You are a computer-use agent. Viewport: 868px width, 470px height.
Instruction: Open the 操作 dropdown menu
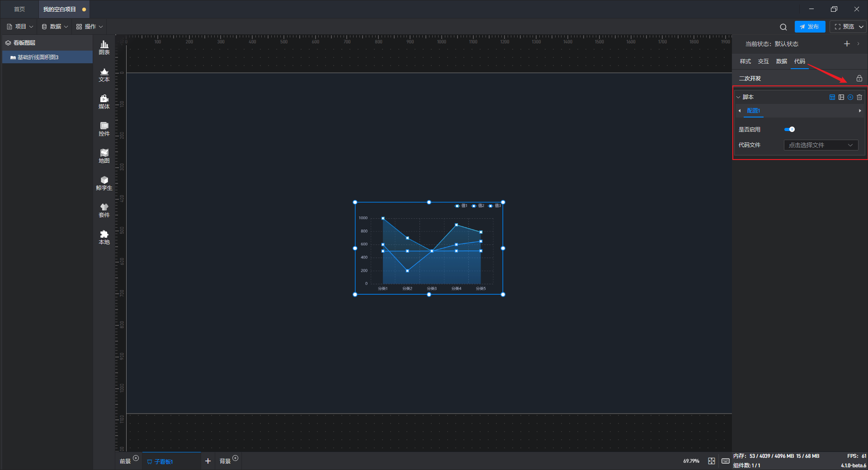tap(90, 27)
